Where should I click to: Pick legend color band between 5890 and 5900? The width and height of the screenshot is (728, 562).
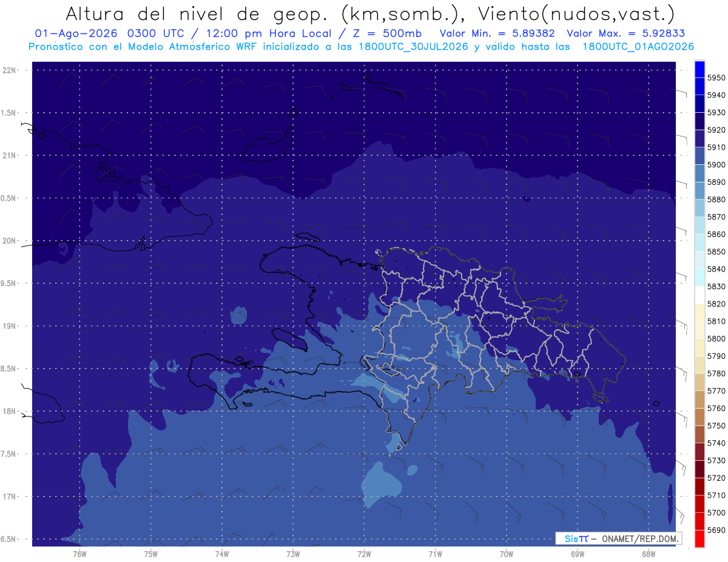click(x=699, y=173)
